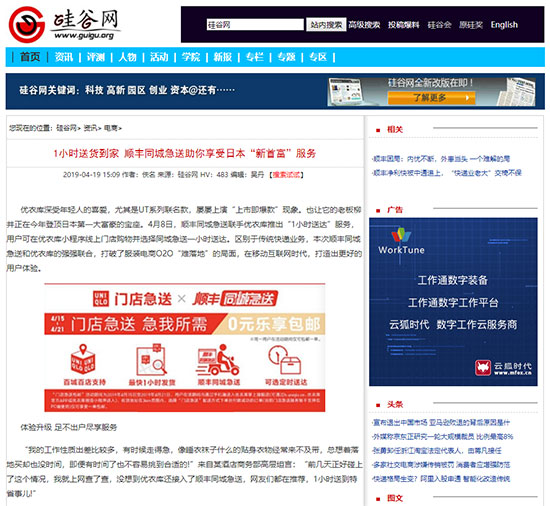This screenshot has height=506, width=550.
Task: Click the 图文 section heading
Action: click(x=395, y=498)
